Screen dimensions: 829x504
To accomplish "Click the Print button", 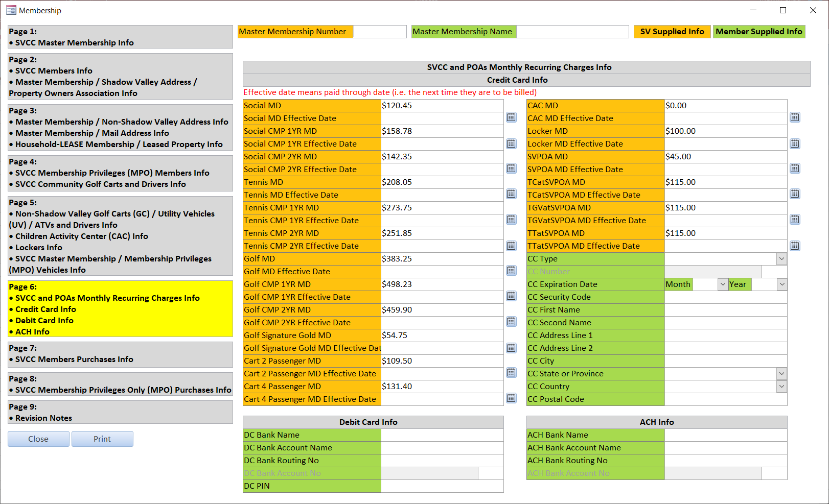I will (102, 439).
